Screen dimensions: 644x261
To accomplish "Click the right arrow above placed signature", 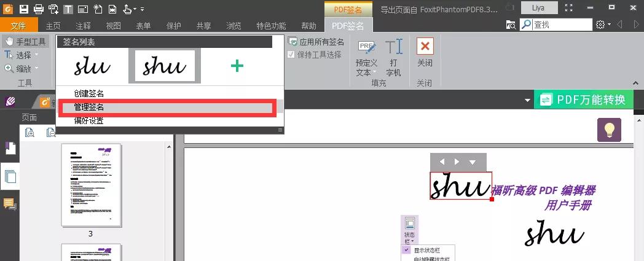I will 457,162.
